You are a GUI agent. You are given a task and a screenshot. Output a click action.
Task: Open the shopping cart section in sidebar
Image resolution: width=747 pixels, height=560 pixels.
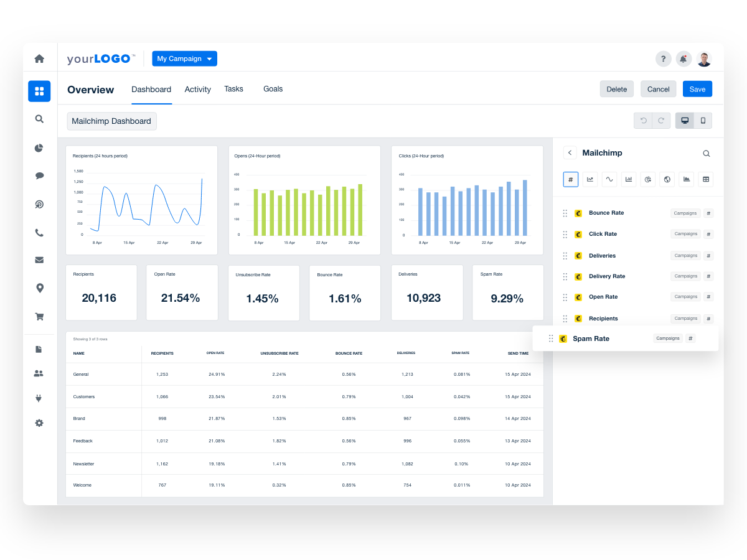39,316
